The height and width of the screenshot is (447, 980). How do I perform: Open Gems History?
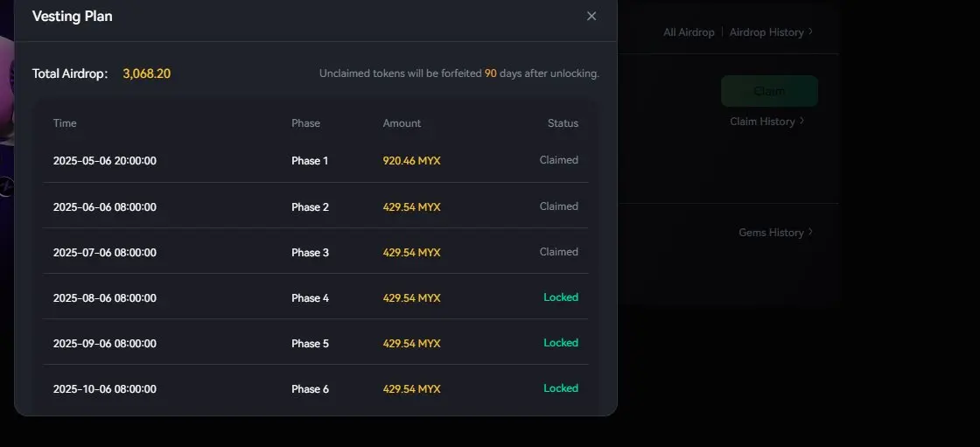[x=771, y=232]
